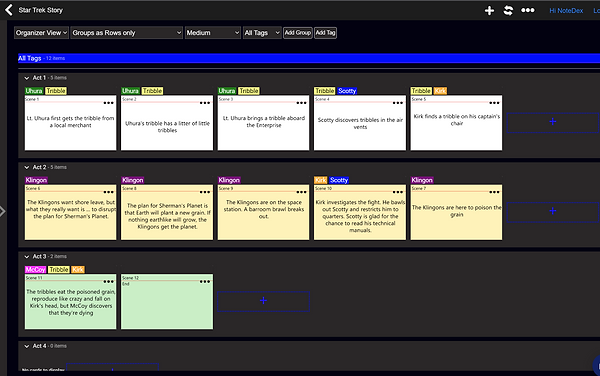
Task: Click the Kirk tag above Scene 5
Action: tap(440, 91)
